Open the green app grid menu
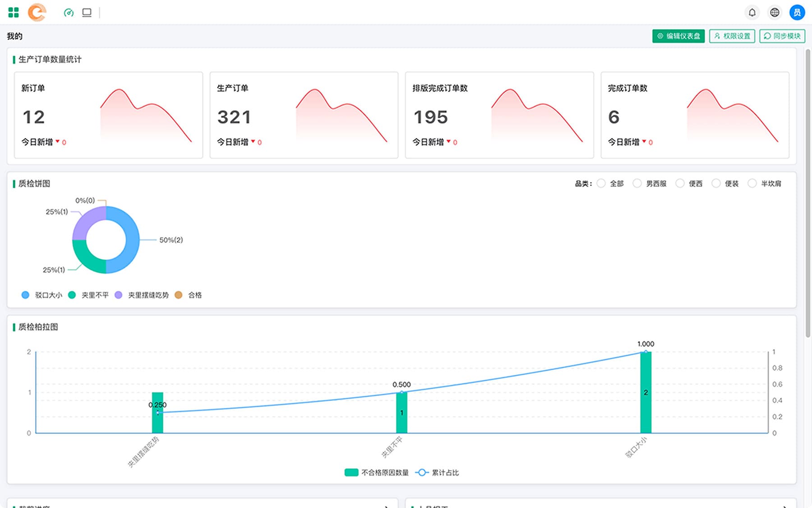Screen dimensions: 812x508 pos(14,13)
